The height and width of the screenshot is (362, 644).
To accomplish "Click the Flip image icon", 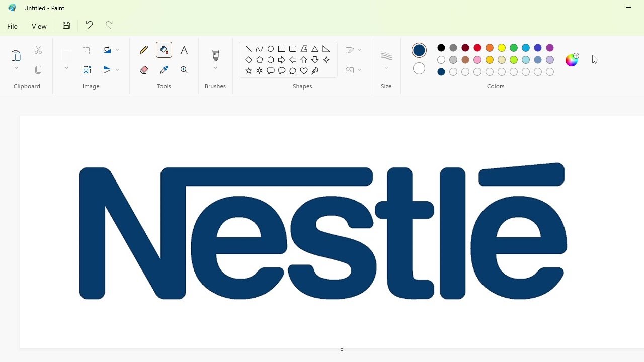I will pyautogui.click(x=107, y=70).
